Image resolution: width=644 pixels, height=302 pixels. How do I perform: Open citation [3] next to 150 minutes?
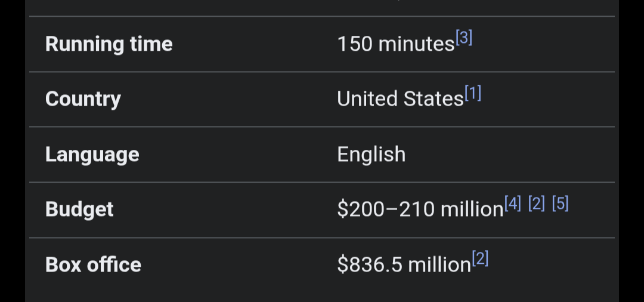click(464, 38)
